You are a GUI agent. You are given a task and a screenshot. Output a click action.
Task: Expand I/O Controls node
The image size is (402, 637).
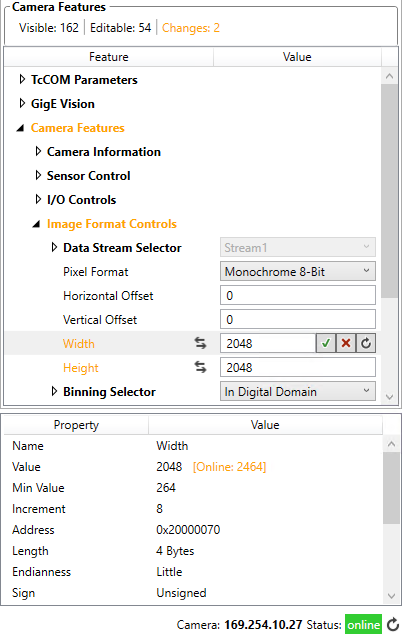(x=38, y=199)
